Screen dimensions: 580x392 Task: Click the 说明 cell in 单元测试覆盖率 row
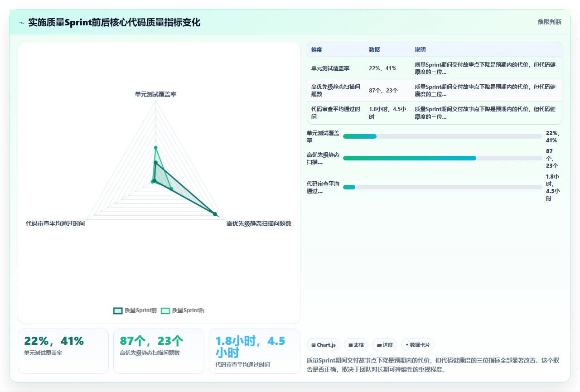coord(485,68)
